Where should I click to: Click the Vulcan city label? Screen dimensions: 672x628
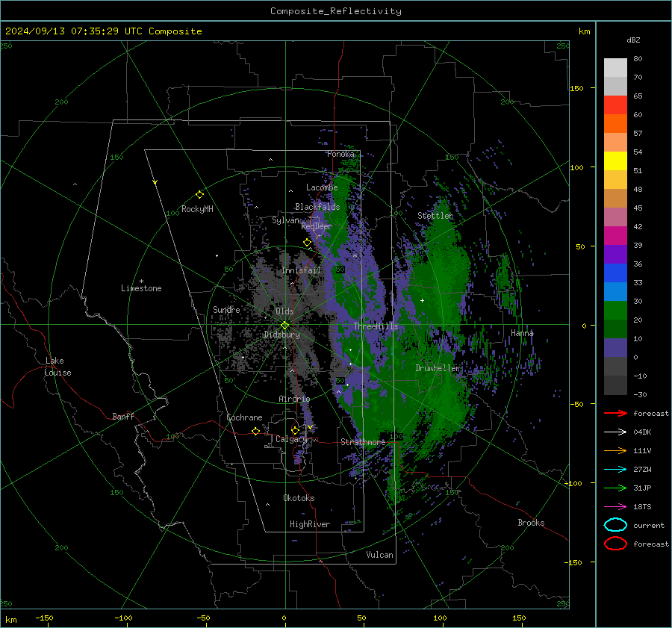pyautogui.click(x=380, y=555)
